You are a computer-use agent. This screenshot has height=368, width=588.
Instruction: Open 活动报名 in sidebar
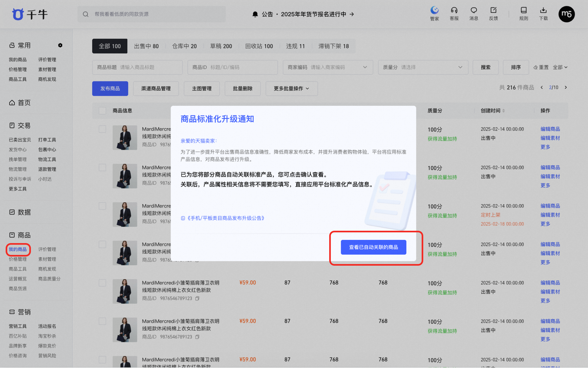[x=47, y=326]
